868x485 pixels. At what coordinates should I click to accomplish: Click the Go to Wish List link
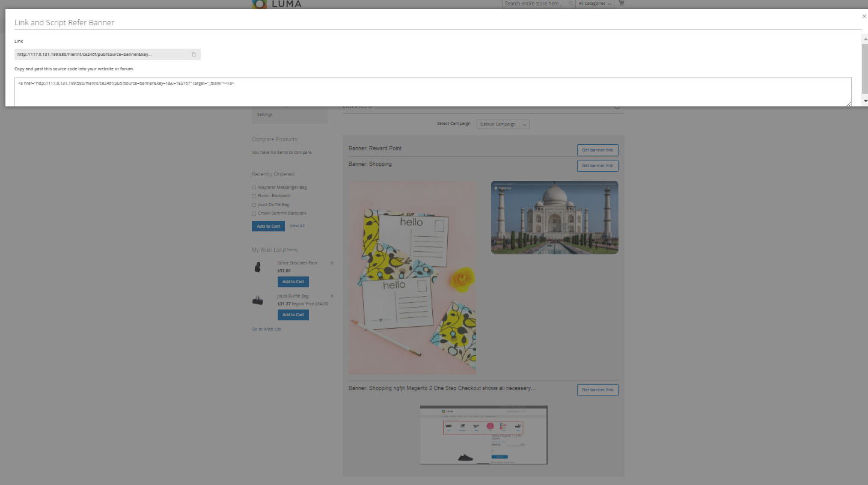(266, 329)
